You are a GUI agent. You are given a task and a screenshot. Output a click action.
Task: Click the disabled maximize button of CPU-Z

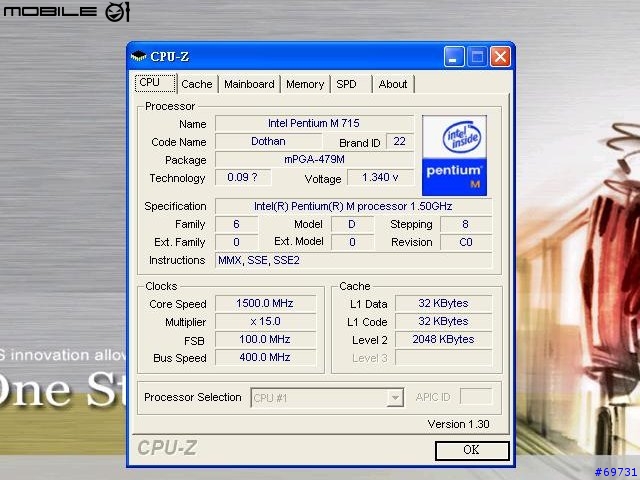[x=477, y=56]
